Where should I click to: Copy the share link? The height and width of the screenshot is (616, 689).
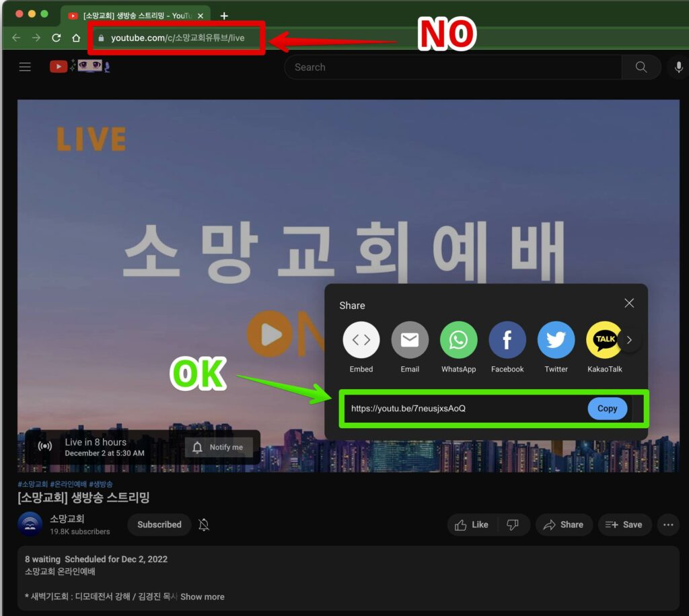608,409
